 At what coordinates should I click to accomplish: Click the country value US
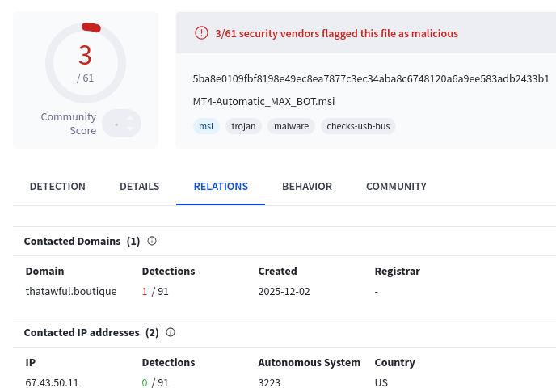click(x=381, y=383)
